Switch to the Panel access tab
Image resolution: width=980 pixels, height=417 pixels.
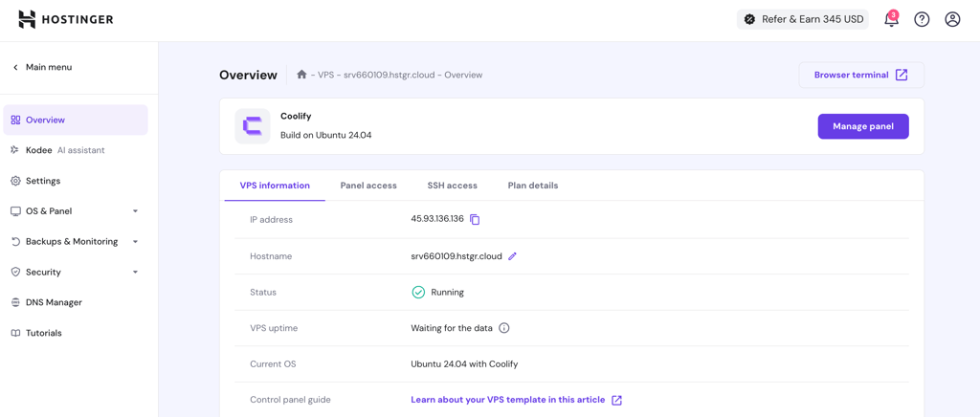tap(368, 186)
